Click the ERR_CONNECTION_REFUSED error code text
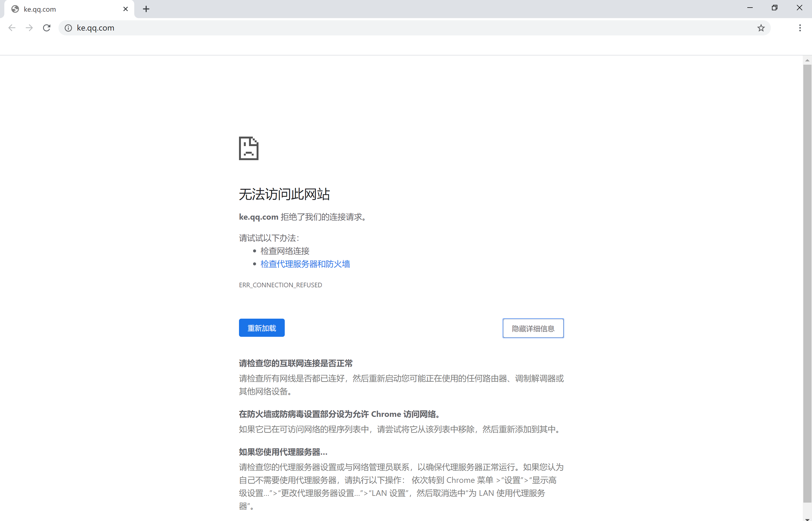This screenshot has height=521, width=812. tap(280, 285)
